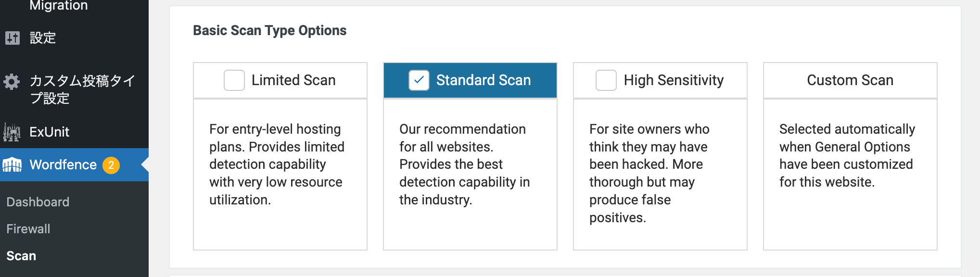Screen dimensions: 980x277
Task: Click the High Sensitivity description text
Action: [649, 173]
